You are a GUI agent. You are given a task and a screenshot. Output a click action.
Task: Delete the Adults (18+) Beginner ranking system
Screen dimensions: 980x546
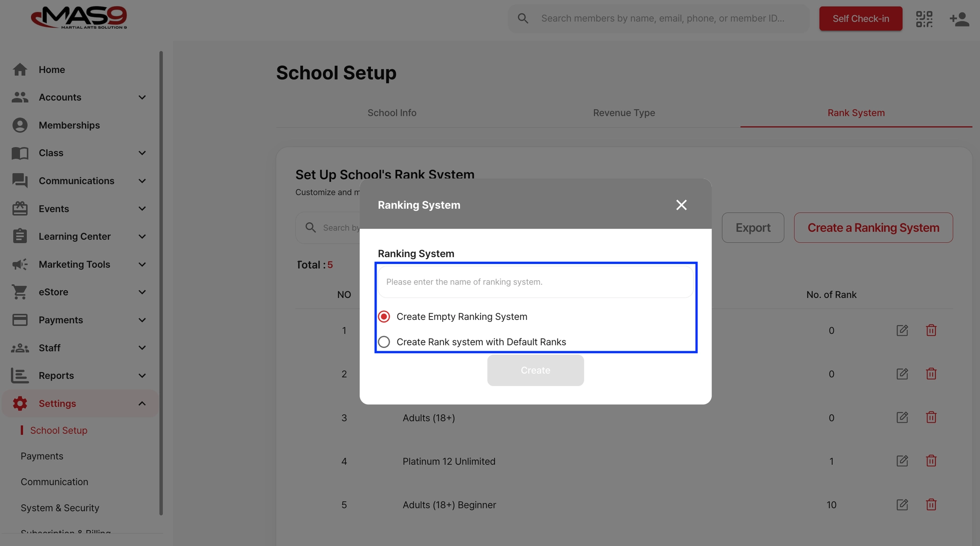[931, 504]
